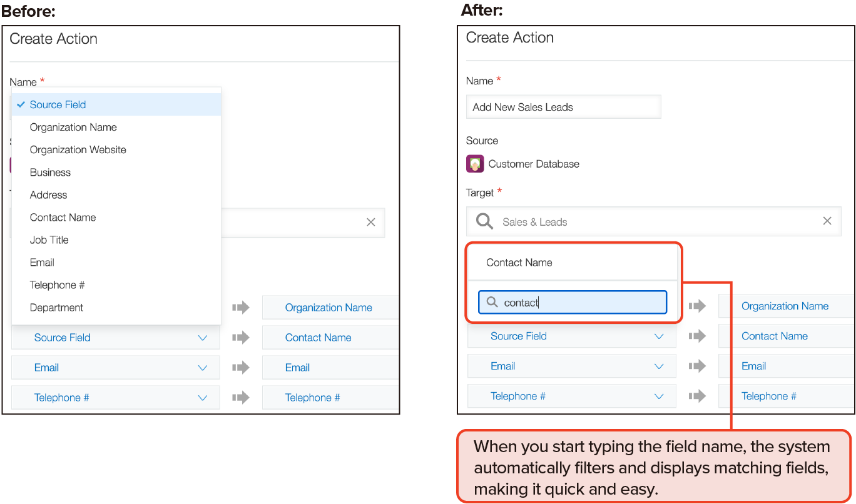Click the Target search magnifier icon
856x504 pixels.
[x=484, y=221]
